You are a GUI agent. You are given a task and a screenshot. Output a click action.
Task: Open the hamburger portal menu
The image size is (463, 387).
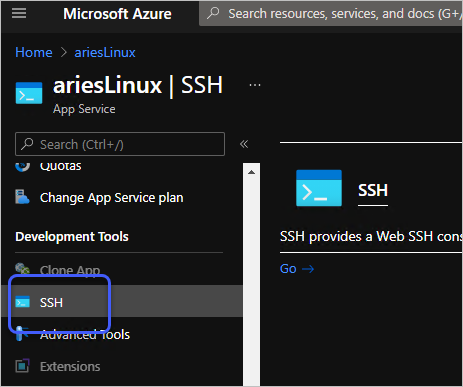click(x=19, y=13)
